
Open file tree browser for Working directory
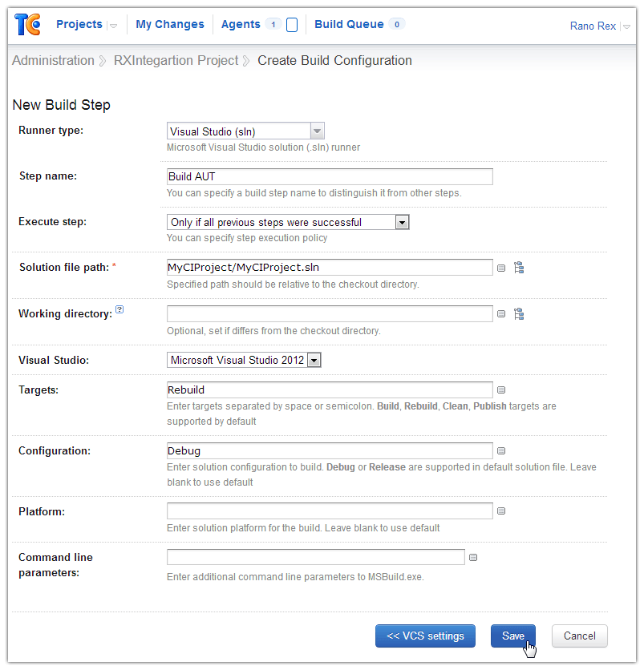(x=519, y=313)
